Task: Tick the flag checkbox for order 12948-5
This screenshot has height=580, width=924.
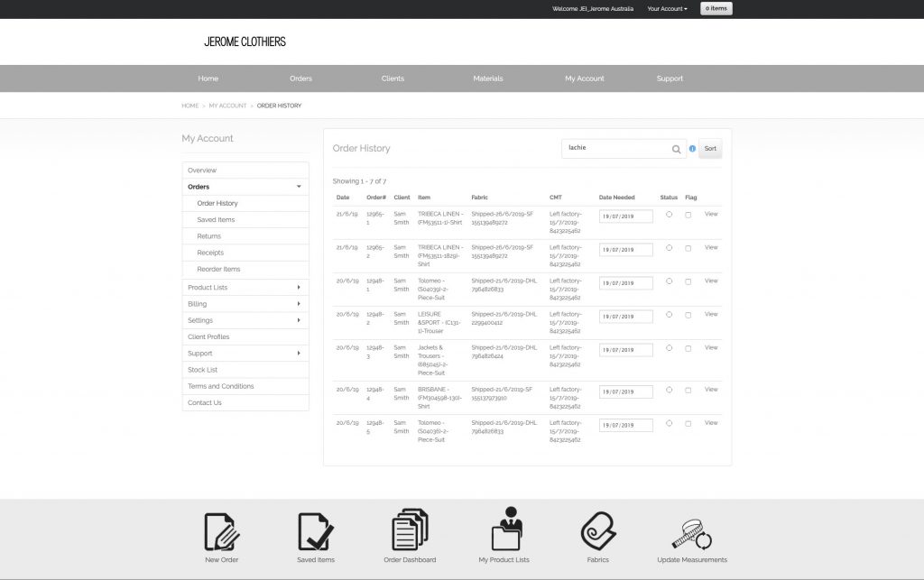Action: pyautogui.click(x=688, y=422)
